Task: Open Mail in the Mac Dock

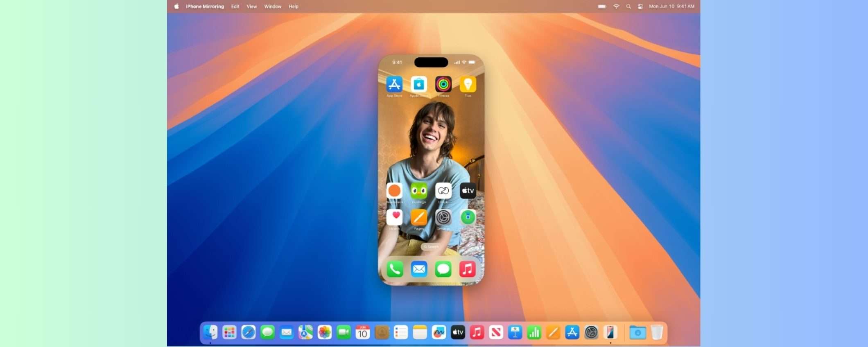Action: (x=287, y=332)
